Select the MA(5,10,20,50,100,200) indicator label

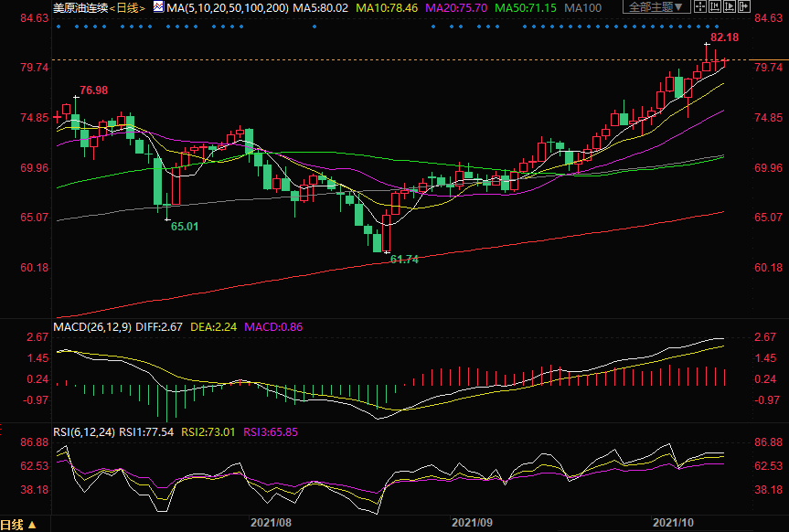coord(228,7)
